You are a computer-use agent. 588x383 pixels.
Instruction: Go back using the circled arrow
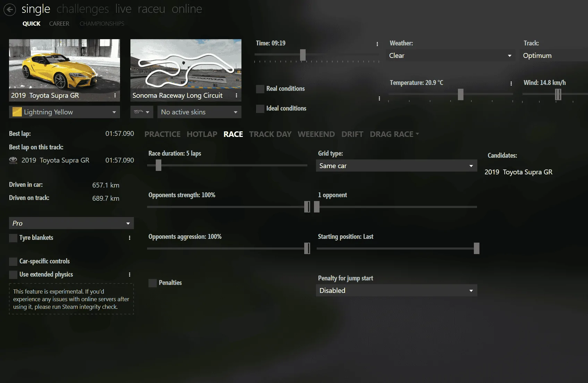10,9
